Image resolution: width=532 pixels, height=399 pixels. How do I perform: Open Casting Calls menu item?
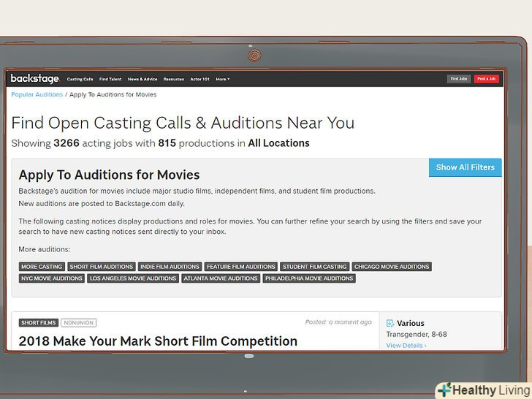pyautogui.click(x=80, y=79)
